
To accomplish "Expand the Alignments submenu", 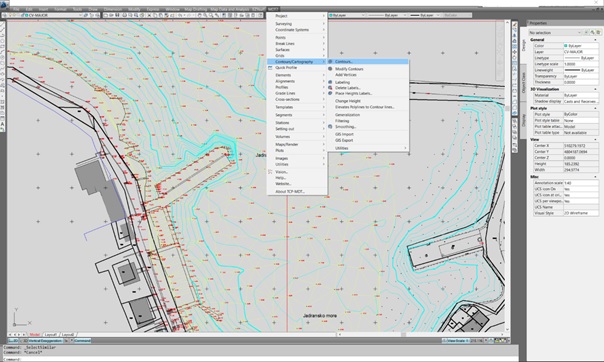I will pyautogui.click(x=297, y=81).
